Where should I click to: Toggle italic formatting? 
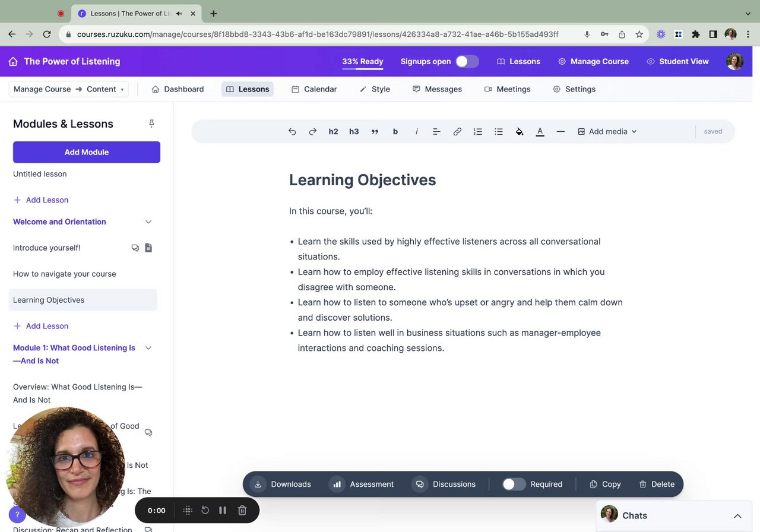coord(416,132)
